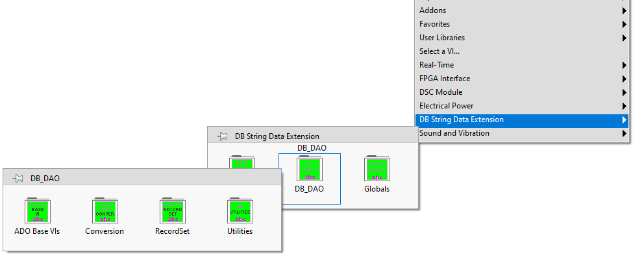Expand the FPGA Interface submenu arrow

pyautogui.click(x=625, y=79)
